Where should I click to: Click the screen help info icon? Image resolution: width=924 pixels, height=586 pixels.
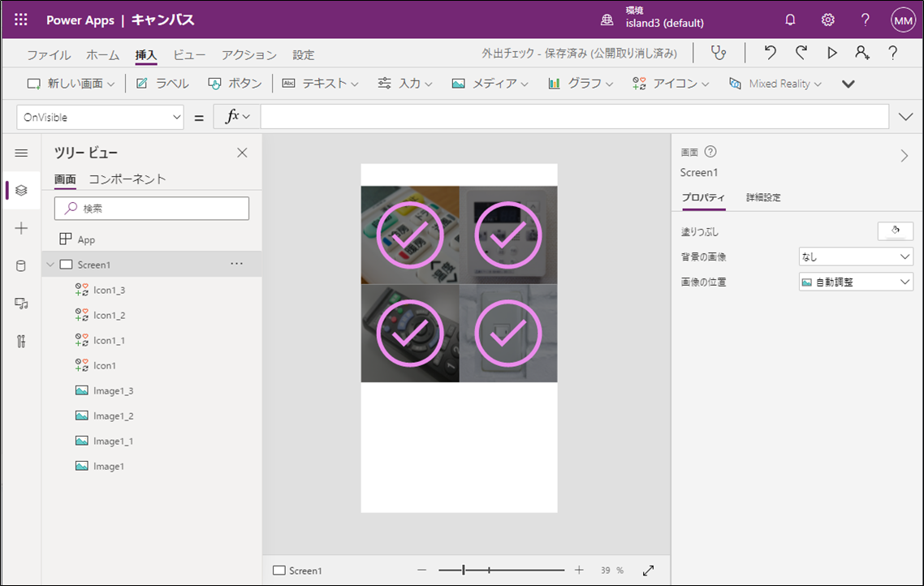[710, 152]
